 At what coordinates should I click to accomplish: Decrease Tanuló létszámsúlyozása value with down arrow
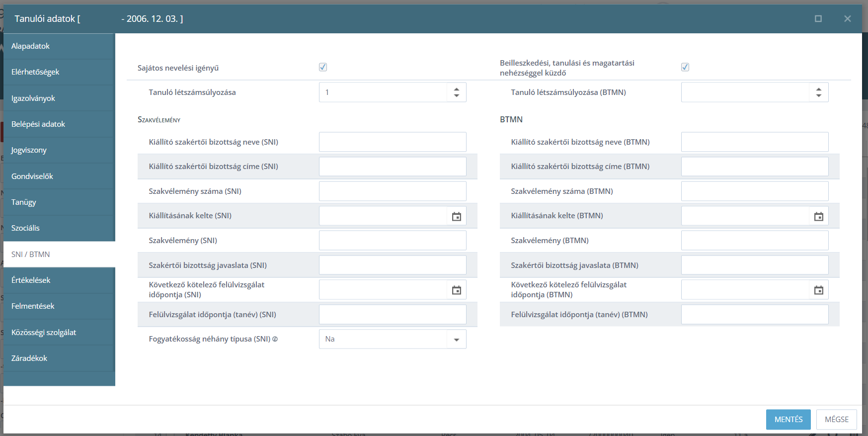pyautogui.click(x=456, y=95)
